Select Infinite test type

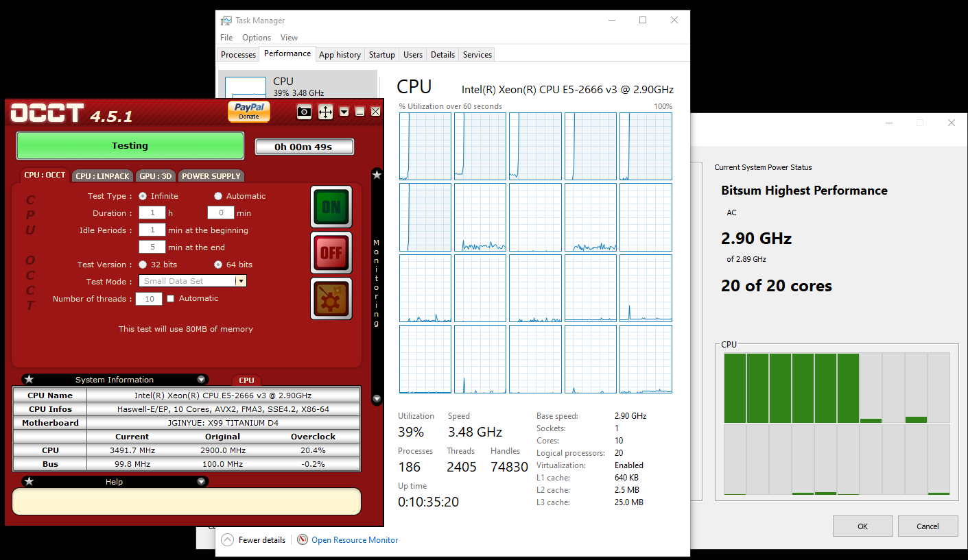click(x=143, y=196)
